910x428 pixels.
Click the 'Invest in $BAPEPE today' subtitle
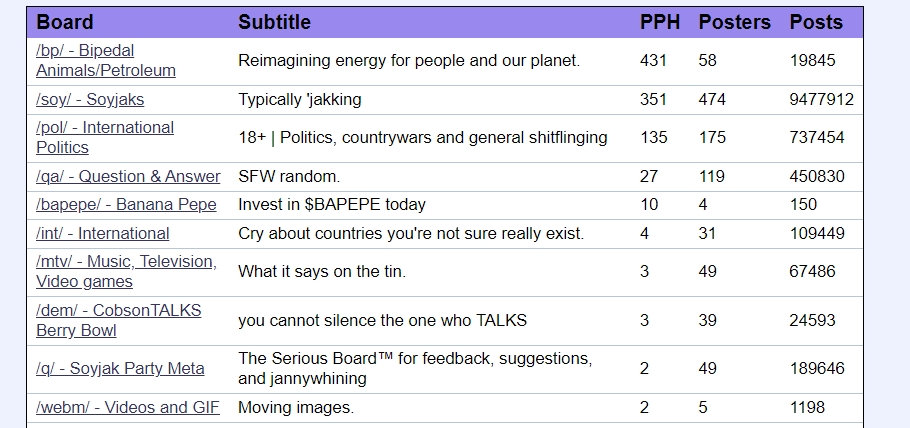pos(332,204)
